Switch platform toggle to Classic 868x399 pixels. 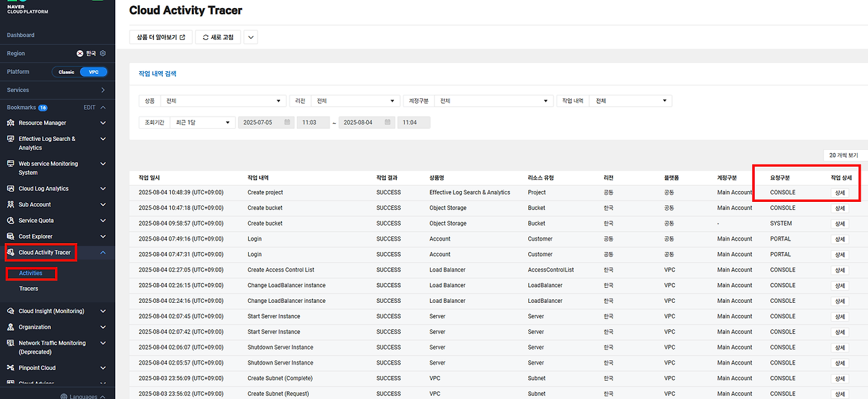click(66, 72)
